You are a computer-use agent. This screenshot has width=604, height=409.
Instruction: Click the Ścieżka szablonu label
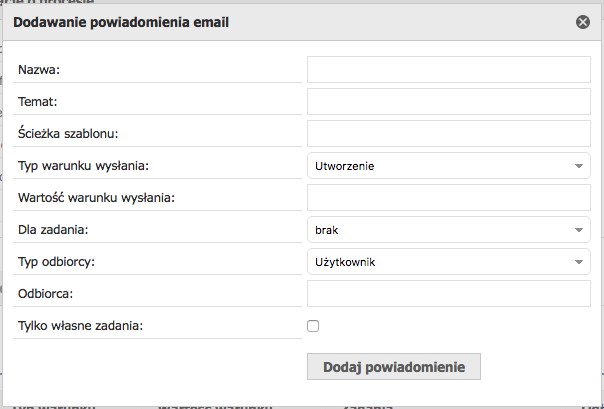[x=68, y=133]
